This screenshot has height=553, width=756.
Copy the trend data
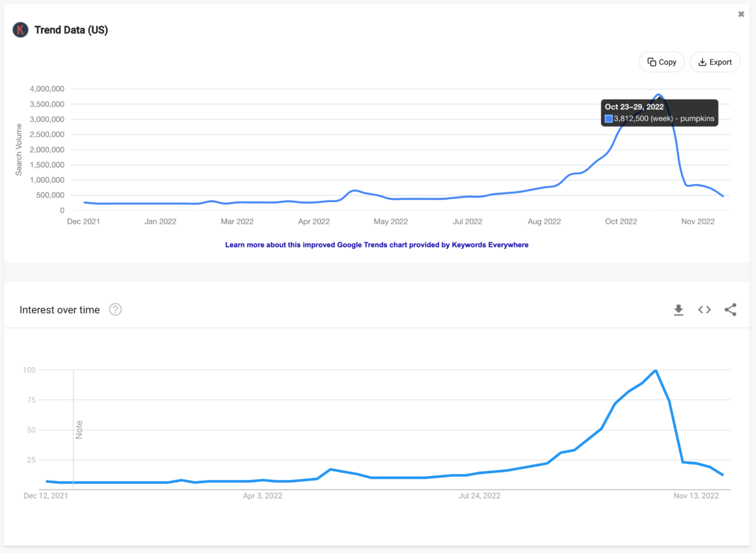661,62
